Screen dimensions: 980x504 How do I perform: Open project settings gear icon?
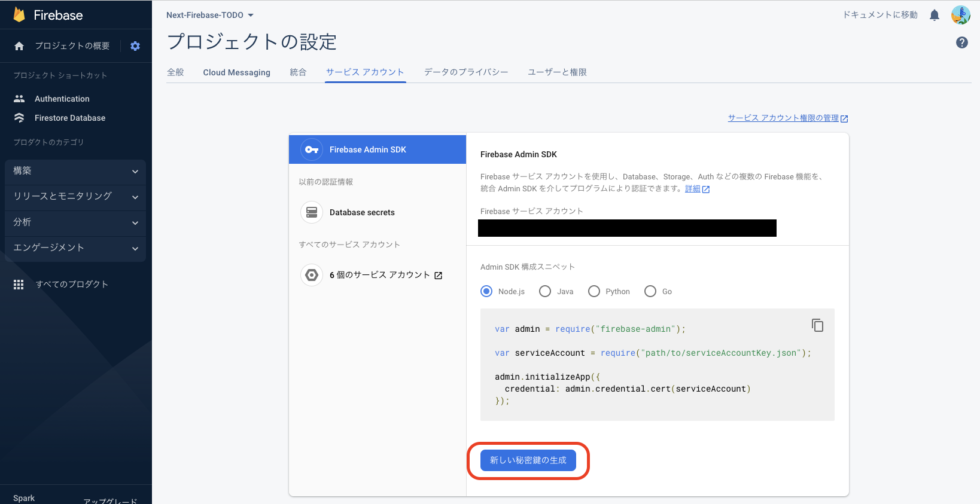(x=135, y=46)
